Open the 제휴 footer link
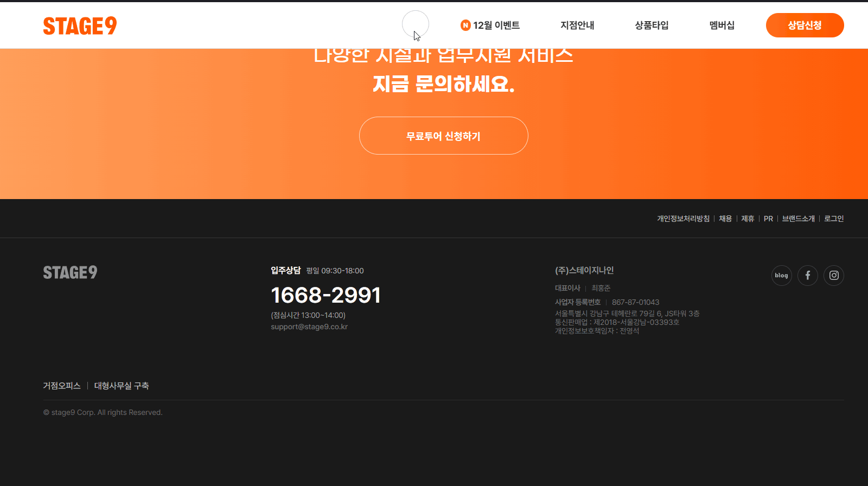This screenshot has height=486, width=868. [x=748, y=219]
